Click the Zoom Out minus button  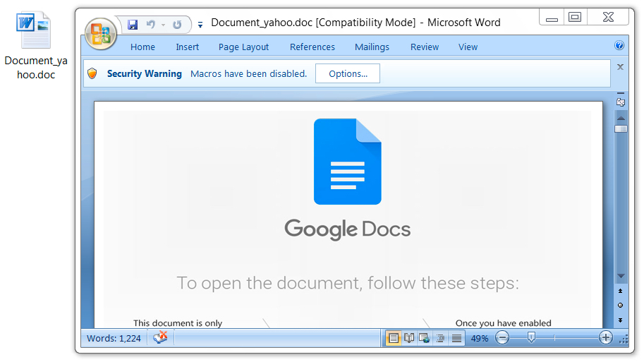pyautogui.click(x=502, y=338)
